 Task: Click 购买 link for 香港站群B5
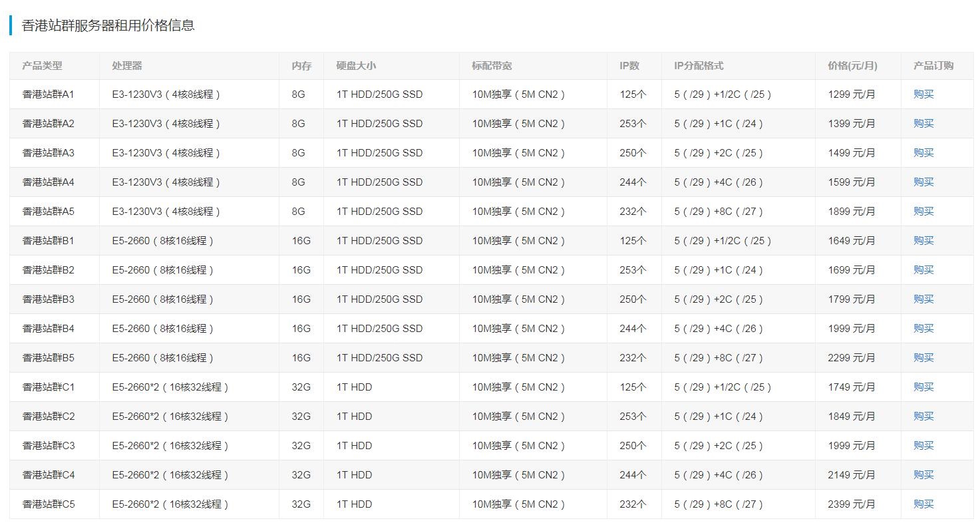tap(923, 358)
